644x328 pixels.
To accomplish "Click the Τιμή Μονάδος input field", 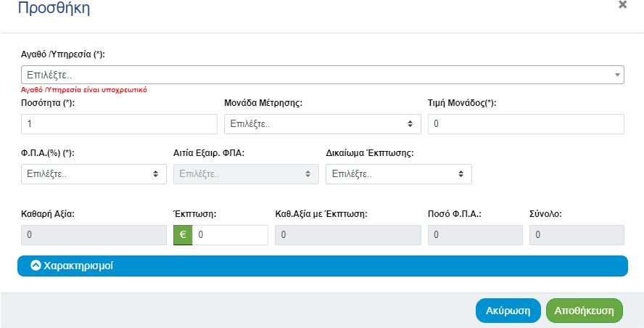I will [526, 124].
